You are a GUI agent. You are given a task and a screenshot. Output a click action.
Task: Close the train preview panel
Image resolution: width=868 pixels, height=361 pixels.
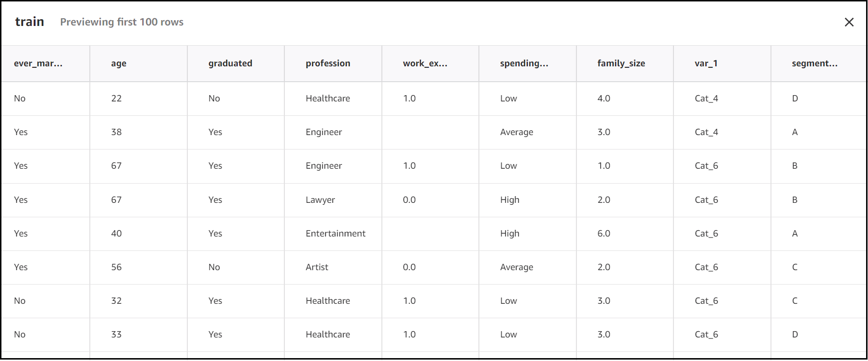tap(849, 22)
